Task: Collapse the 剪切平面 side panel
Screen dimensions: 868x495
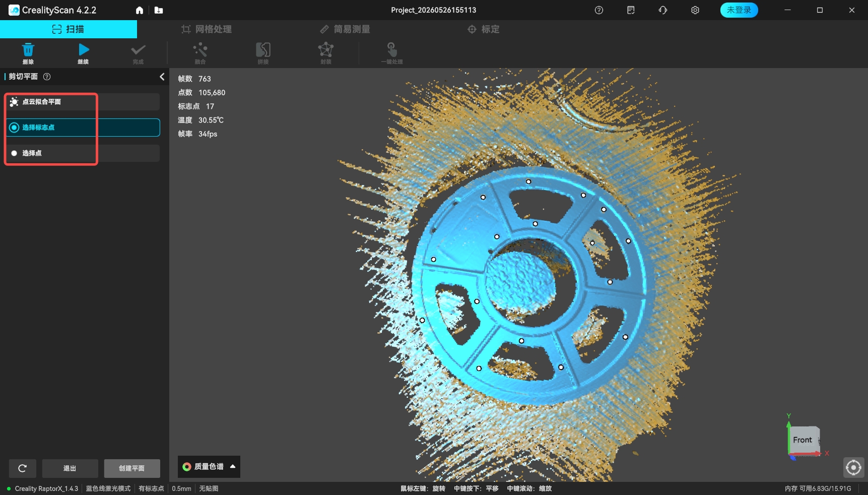Action: click(x=162, y=77)
